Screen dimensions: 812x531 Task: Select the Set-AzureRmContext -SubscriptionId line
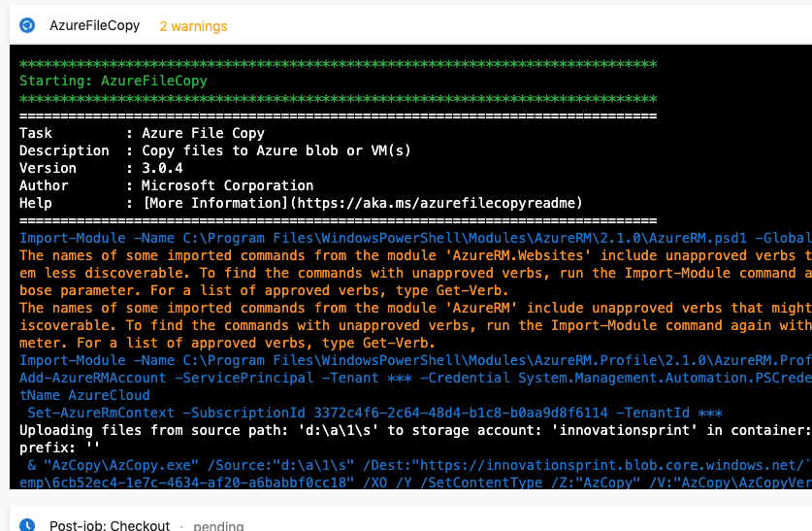pyautogui.click(x=374, y=413)
